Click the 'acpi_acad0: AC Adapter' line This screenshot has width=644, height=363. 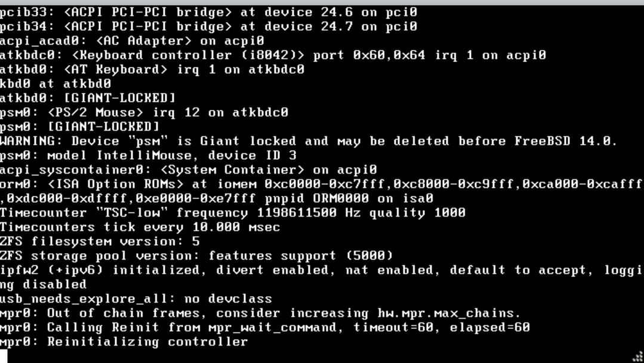(x=132, y=41)
